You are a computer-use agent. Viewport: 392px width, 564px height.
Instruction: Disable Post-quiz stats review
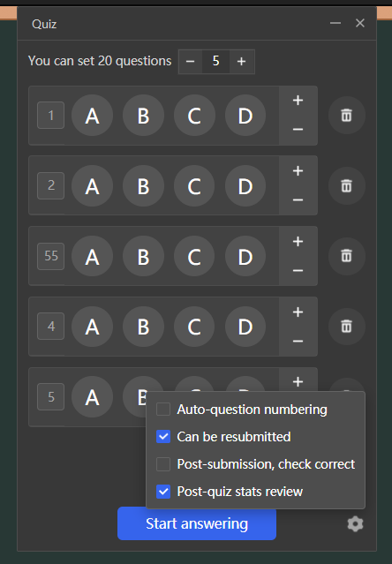pyautogui.click(x=163, y=492)
